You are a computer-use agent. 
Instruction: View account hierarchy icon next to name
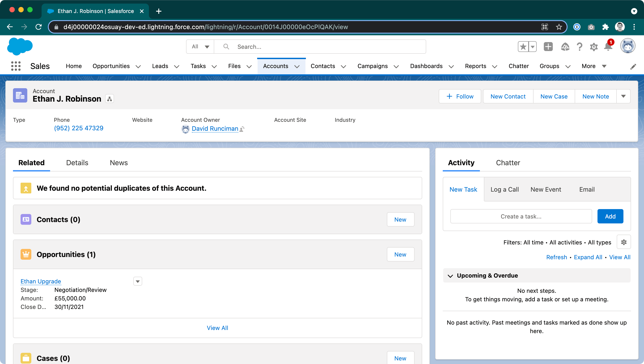[x=110, y=99]
